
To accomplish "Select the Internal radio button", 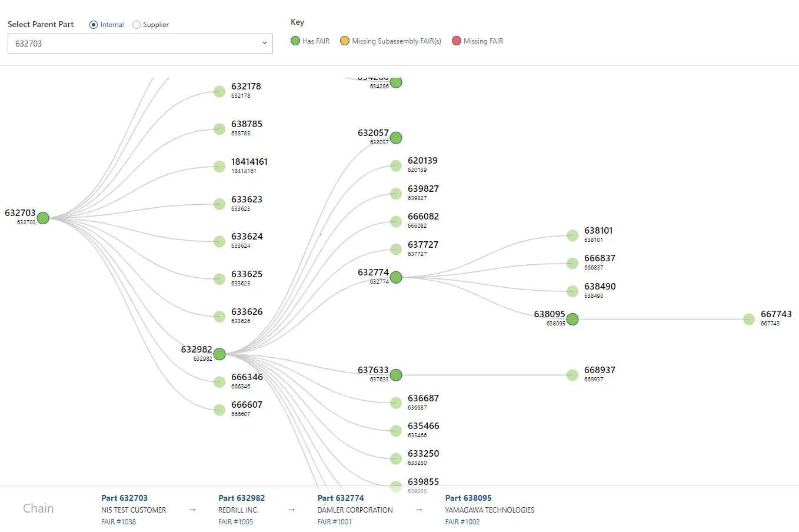I will pyautogui.click(x=94, y=24).
